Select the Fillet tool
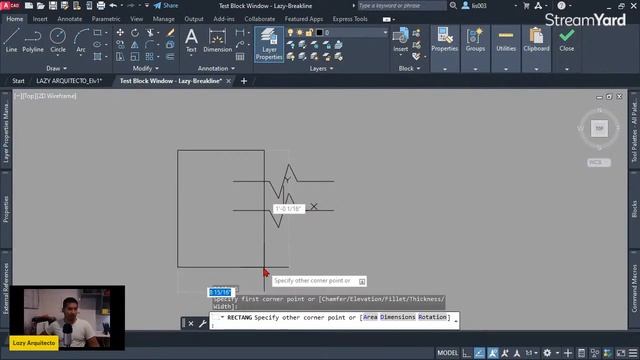The width and height of the screenshot is (640, 360). point(150,44)
